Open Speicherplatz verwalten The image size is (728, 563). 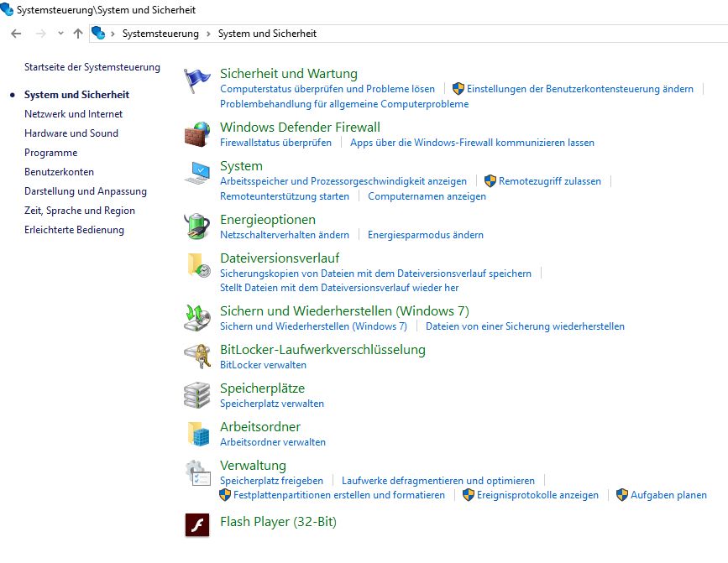click(272, 404)
